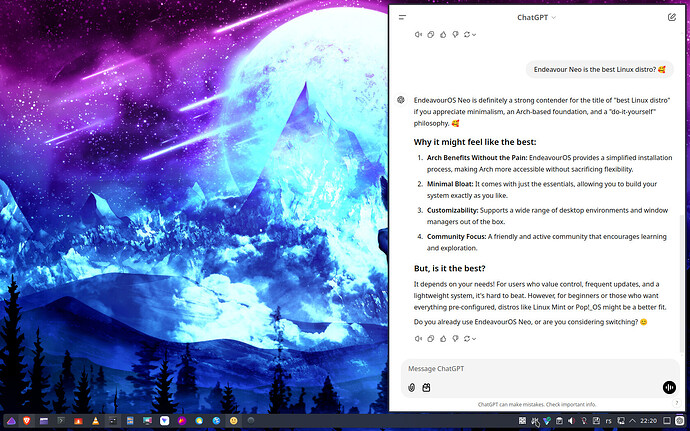The width and height of the screenshot is (690, 431).
Task: Start voice mode with the black round button
Action: [669, 387]
